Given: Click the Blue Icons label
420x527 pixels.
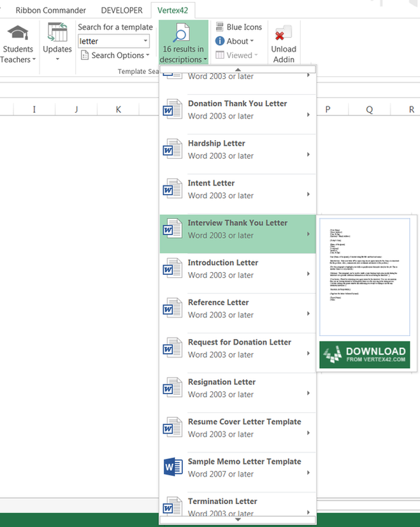Looking at the screenshot, I should click(x=244, y=27).
